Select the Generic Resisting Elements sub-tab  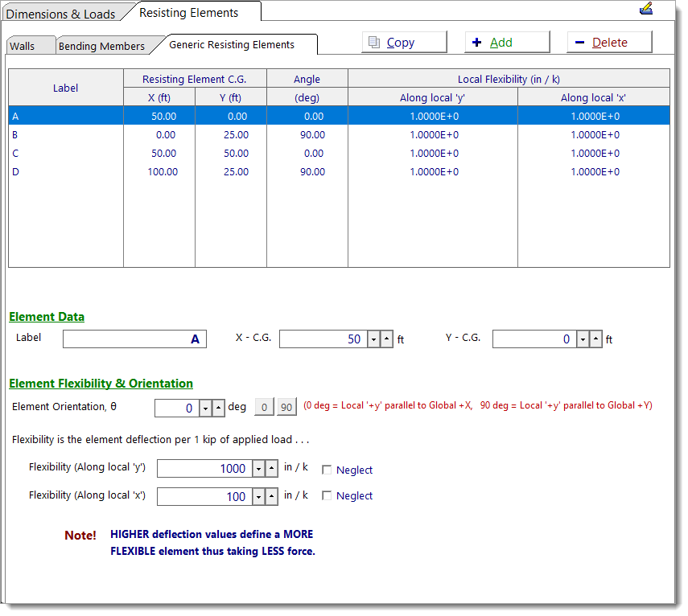click(x=232, y=45)
